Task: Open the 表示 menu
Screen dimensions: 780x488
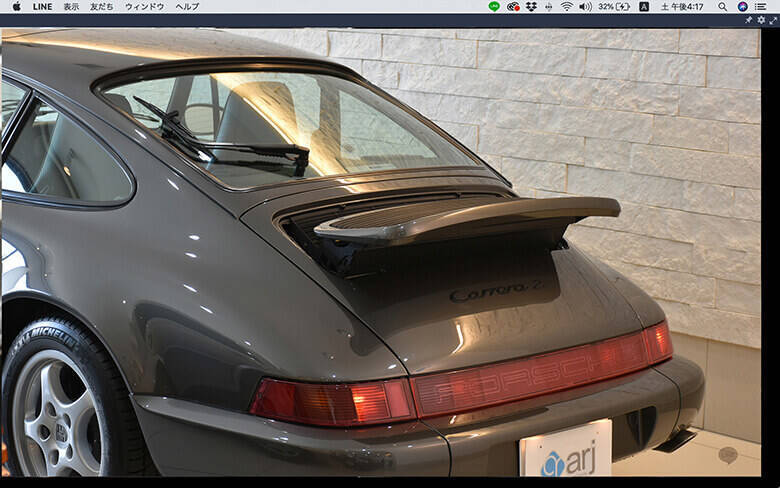Action: coord(71,6)
